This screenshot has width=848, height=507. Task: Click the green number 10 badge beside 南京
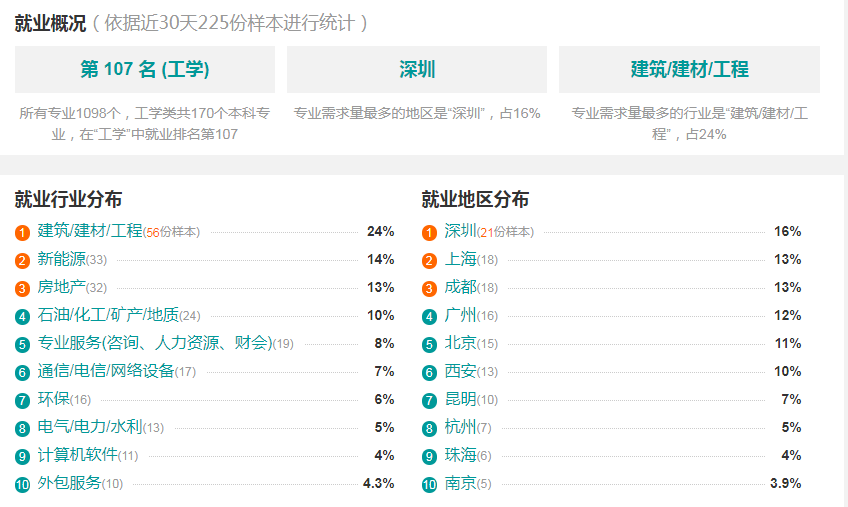(x=429, y=484)
